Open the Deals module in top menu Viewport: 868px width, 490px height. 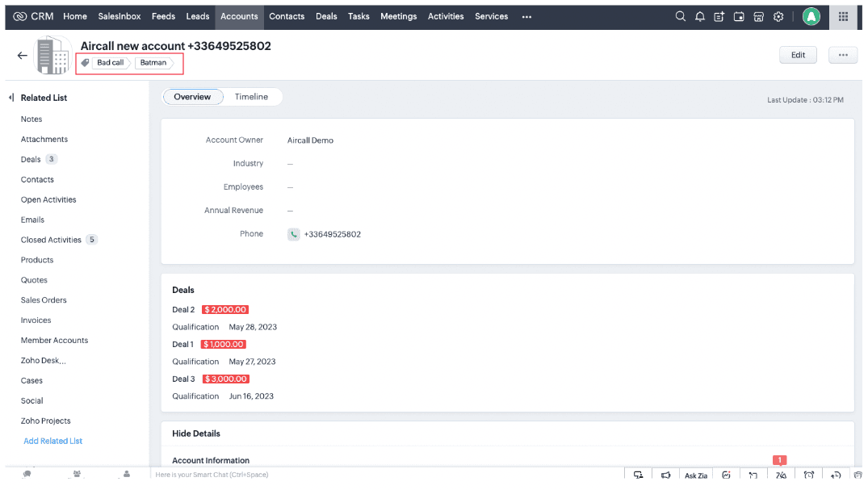click(326, 16)
